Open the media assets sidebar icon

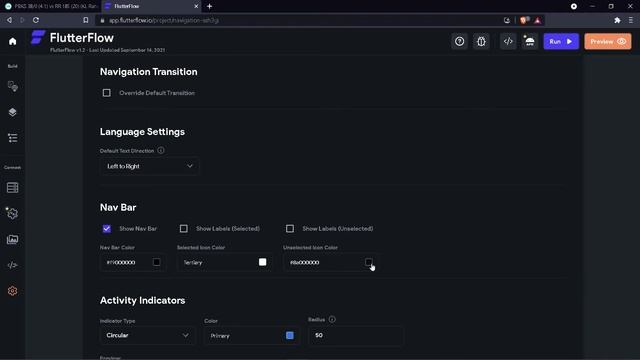pos(13,240)
